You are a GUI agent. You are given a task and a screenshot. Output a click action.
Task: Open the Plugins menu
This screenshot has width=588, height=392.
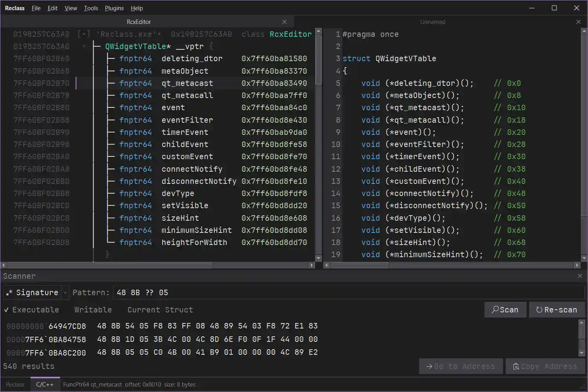tap(114, 8)
